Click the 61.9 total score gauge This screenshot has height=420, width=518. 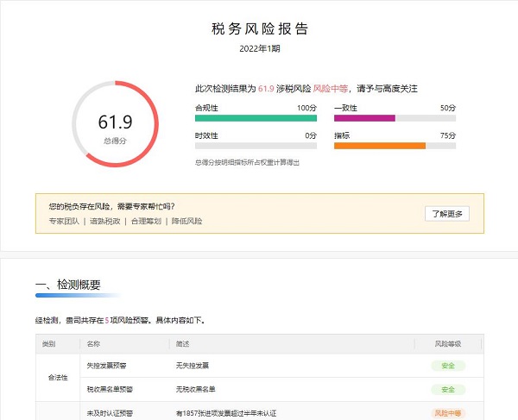(x=115, y=124)
